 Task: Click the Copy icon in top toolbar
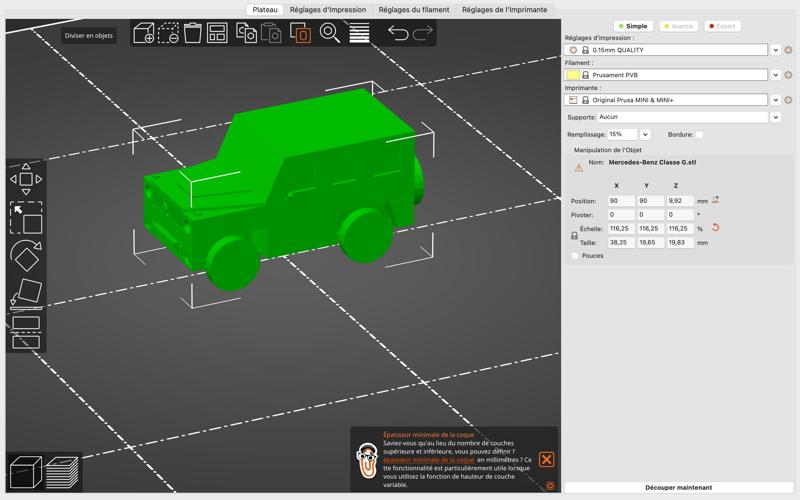[x=246, y=33]
